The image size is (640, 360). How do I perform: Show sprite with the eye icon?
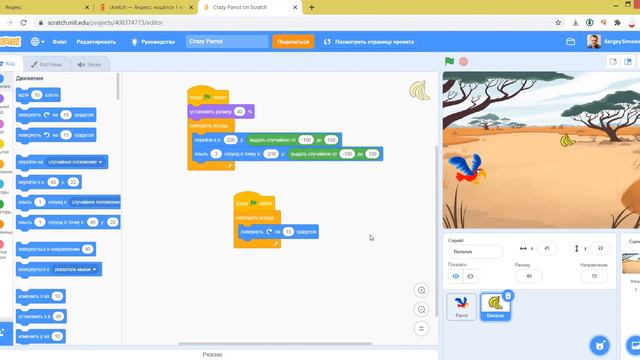click(456, 276)
